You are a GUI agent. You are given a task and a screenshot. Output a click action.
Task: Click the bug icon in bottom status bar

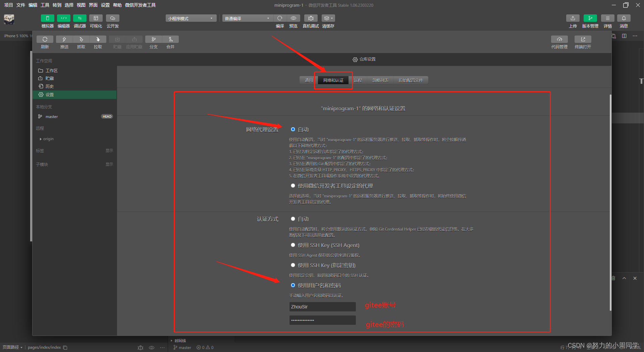tap(141, 348)
